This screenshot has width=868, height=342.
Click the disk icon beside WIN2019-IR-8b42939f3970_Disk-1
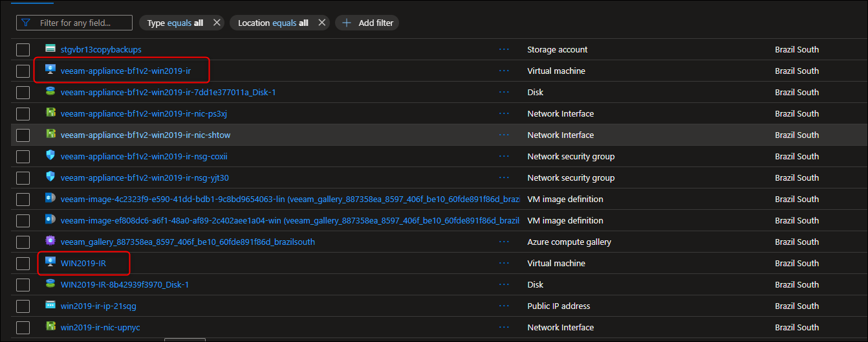click(50, 284)
